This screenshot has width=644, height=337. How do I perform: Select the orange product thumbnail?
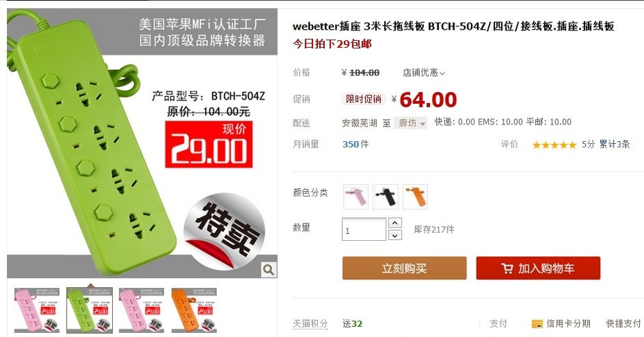(x=195, y=310)
